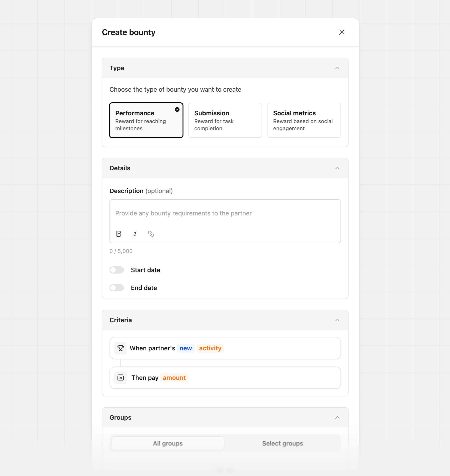
Task: Click the Criteria section header label
Action: pyautogui.click(x=121, y=320)
